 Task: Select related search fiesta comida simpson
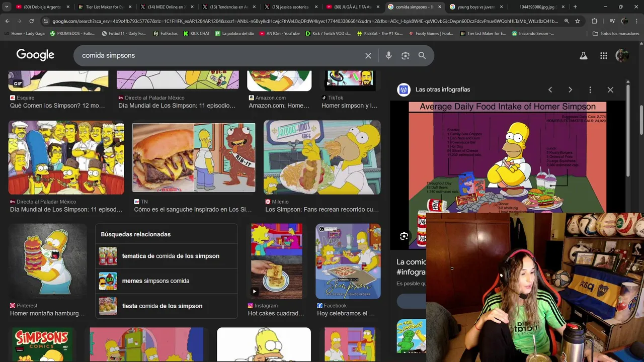pyautogui.click(x=167, y=306)
